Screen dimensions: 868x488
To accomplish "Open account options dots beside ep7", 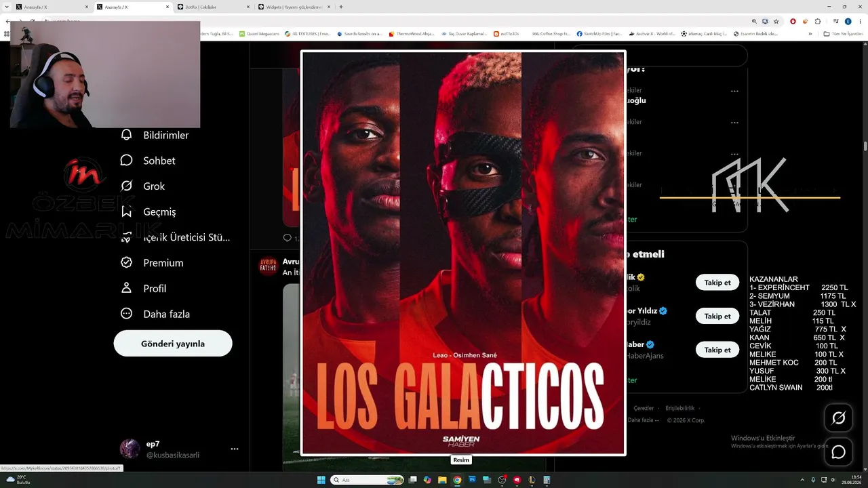I will [235, 449].
